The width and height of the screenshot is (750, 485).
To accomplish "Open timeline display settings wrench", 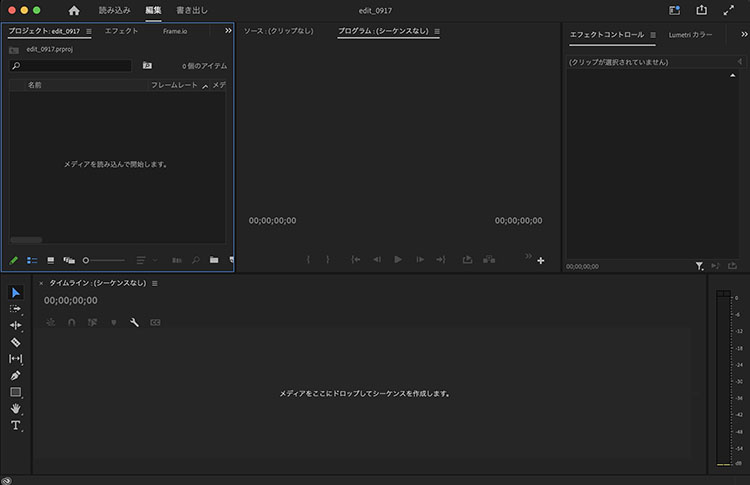I will [x=134, y=322].
